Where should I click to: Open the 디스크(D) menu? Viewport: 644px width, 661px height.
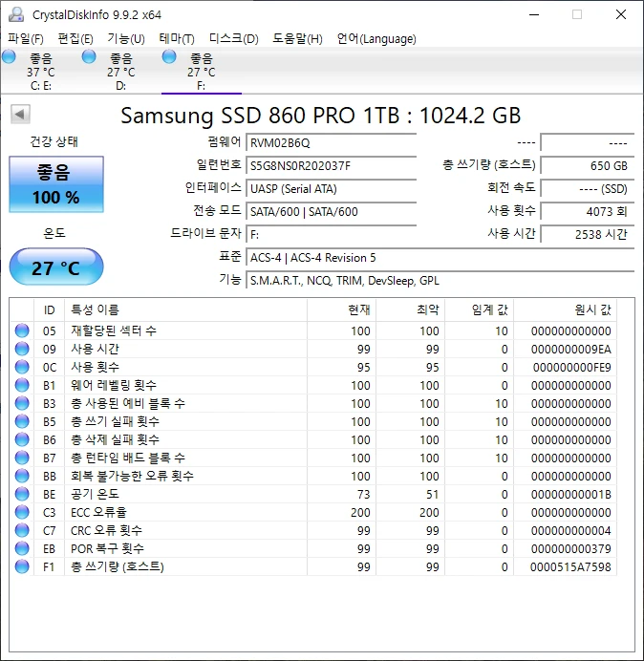click(x=234, y=39)
